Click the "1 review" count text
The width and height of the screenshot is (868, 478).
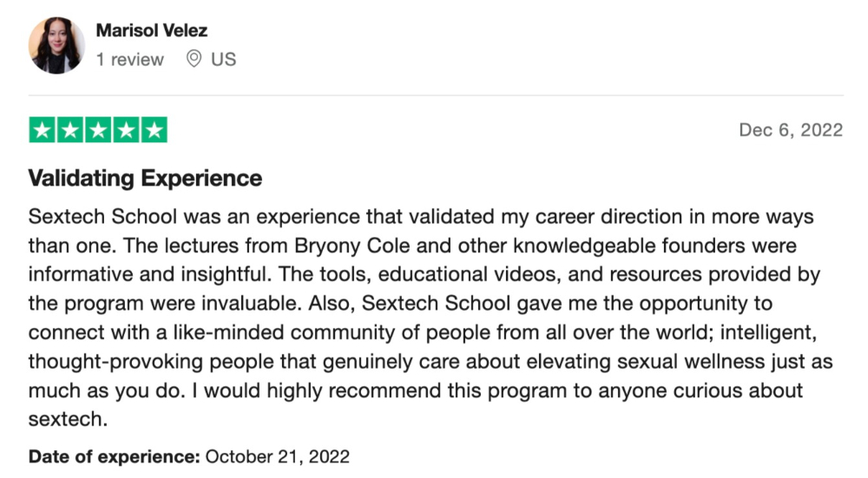(x=130, y=59)
